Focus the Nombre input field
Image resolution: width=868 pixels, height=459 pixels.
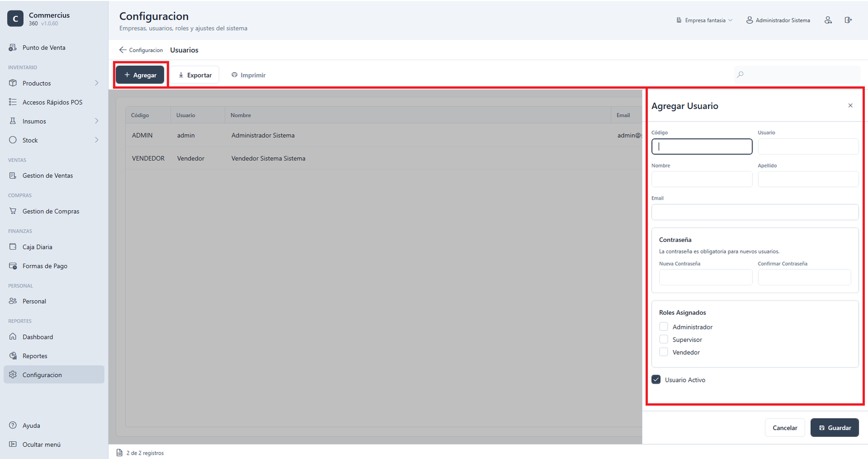702,179
